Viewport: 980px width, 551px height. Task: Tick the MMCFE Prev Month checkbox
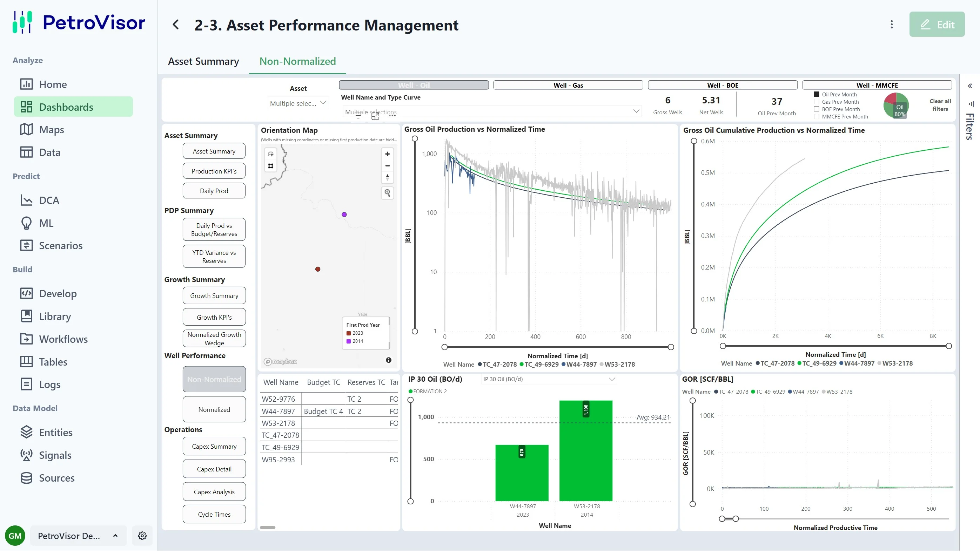coord(817,117)
